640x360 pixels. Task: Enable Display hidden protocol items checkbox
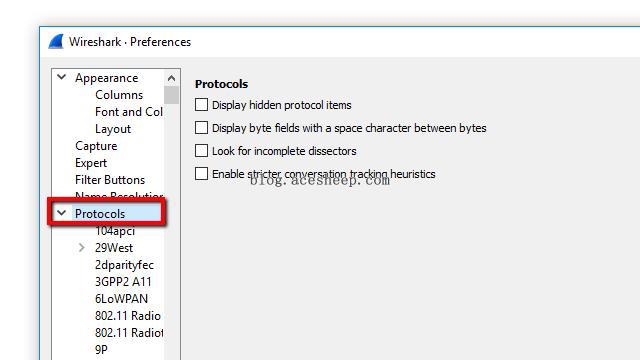201,105
